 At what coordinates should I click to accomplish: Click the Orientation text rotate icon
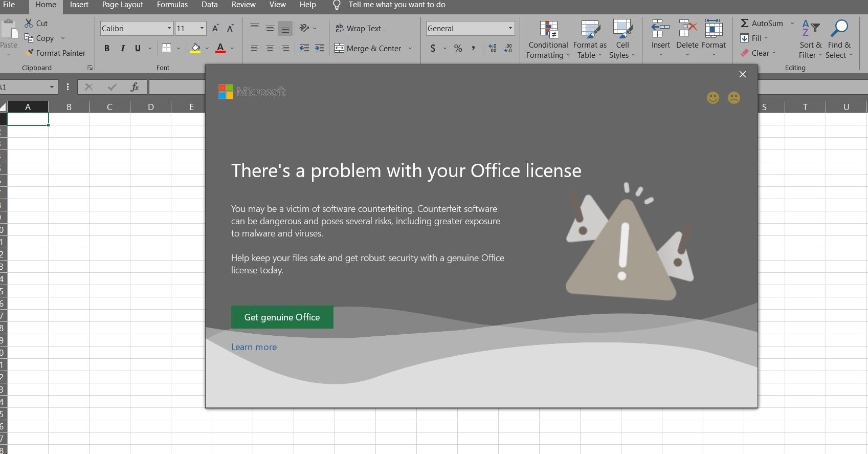coord(305,28)
